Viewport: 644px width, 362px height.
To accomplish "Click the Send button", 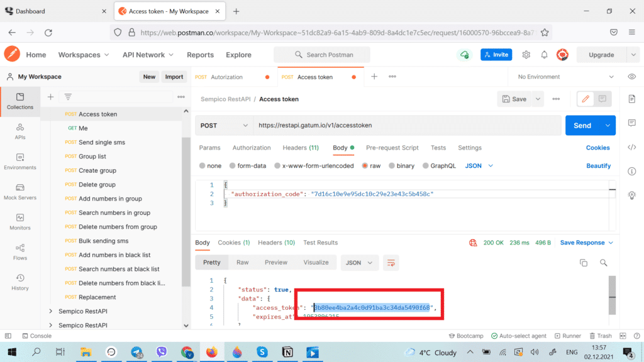I will (x=582, y=126).
